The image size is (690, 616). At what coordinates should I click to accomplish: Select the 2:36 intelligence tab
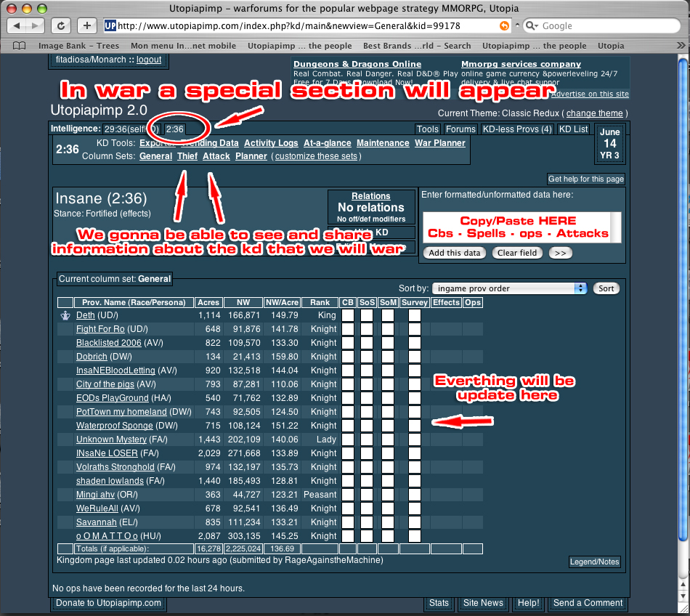pos(175,129)
